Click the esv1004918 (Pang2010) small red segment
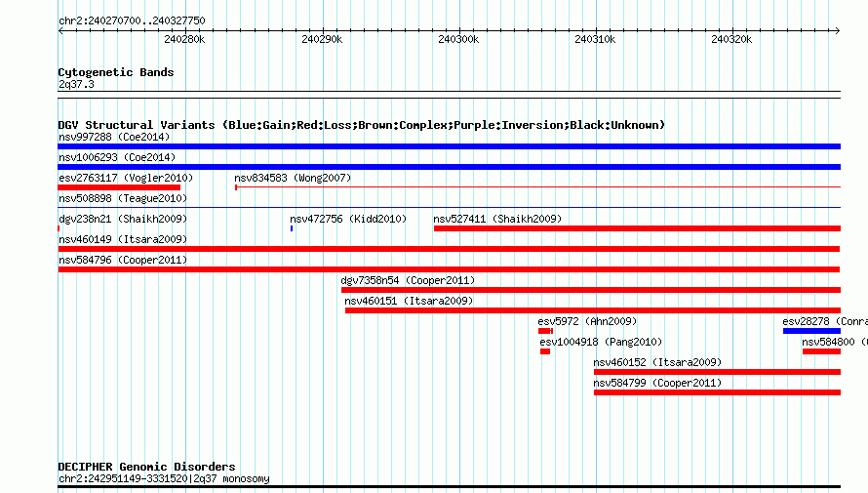868x493 pixels. coord(545,351)
